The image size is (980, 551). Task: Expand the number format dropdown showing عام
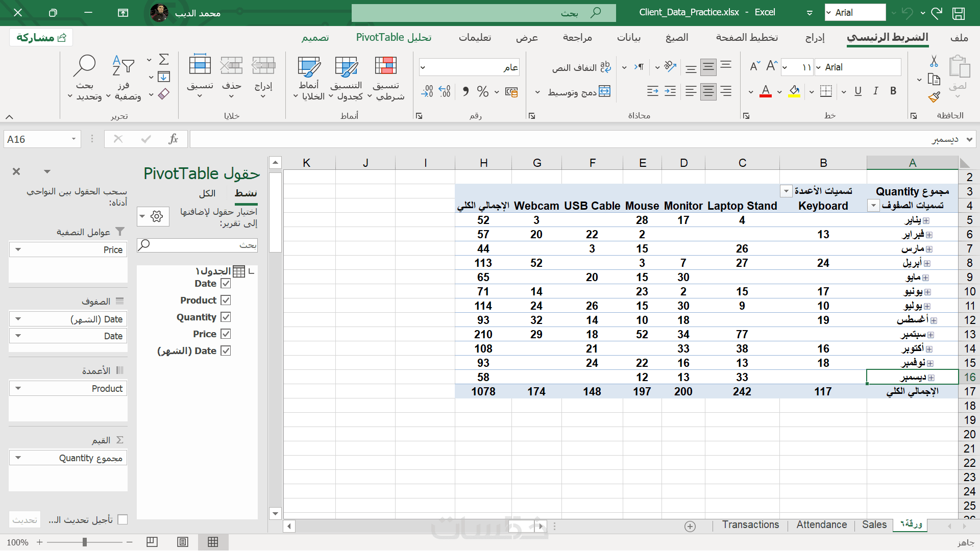click(x=423, y=67)
